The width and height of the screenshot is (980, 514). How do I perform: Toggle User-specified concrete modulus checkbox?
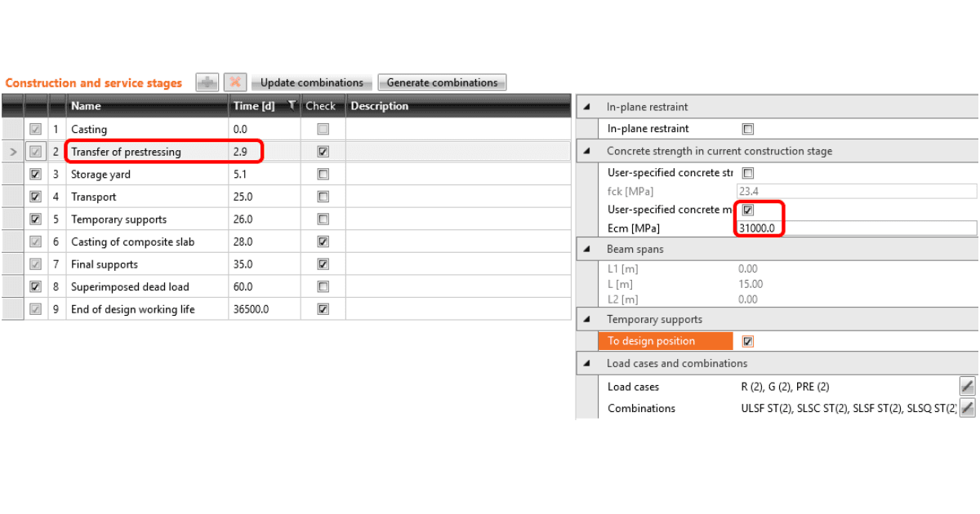747,210
